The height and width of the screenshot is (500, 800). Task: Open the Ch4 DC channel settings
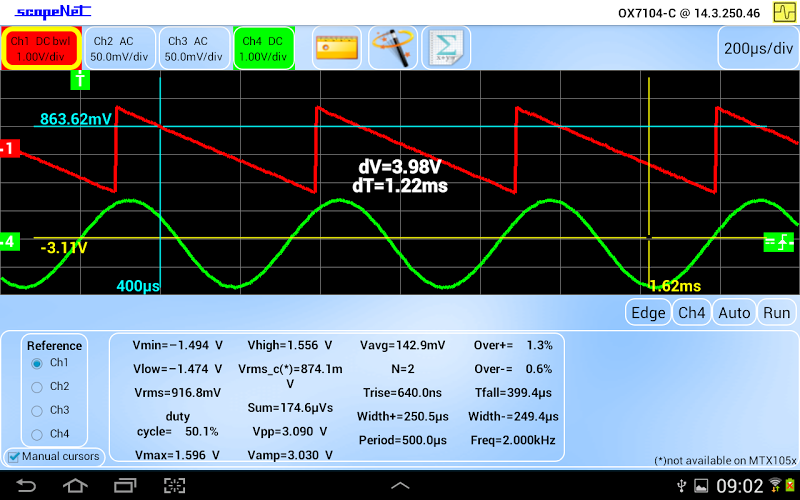(x=264, y=48)
